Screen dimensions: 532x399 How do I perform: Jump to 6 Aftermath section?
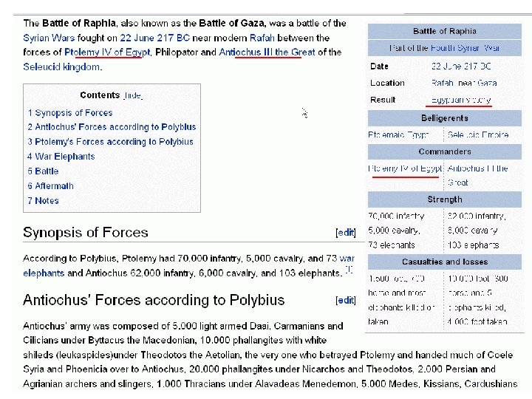click(x=50, y=186)
